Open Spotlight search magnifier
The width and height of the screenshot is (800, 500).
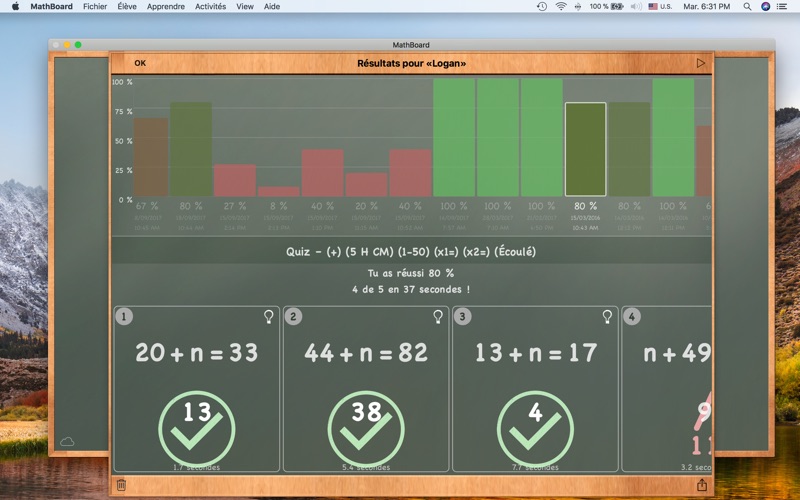coord(747,6)
